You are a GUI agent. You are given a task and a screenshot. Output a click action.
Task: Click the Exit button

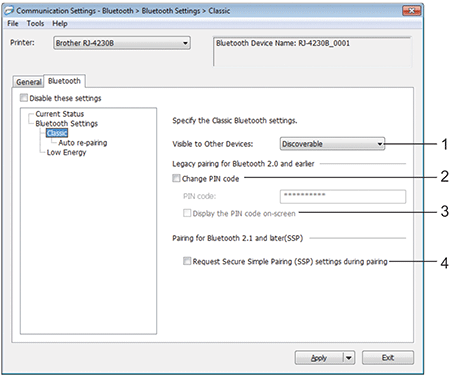click(388, 358)
